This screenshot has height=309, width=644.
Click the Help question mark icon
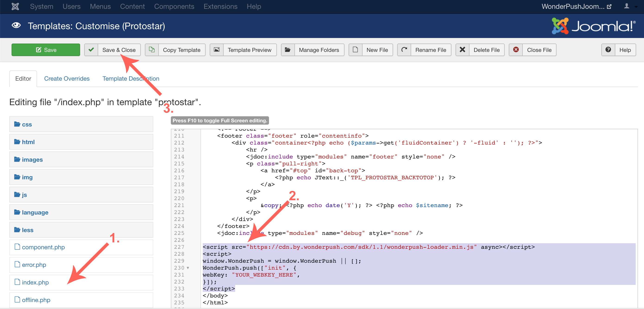608,50
